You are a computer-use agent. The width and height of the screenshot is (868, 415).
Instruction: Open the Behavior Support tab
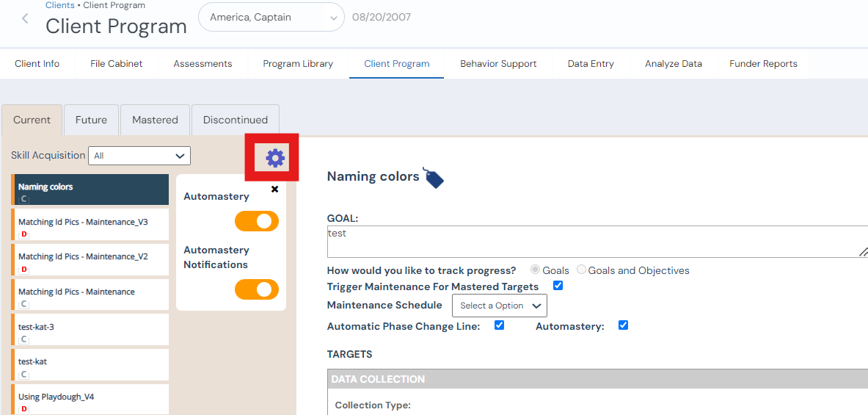498,64
